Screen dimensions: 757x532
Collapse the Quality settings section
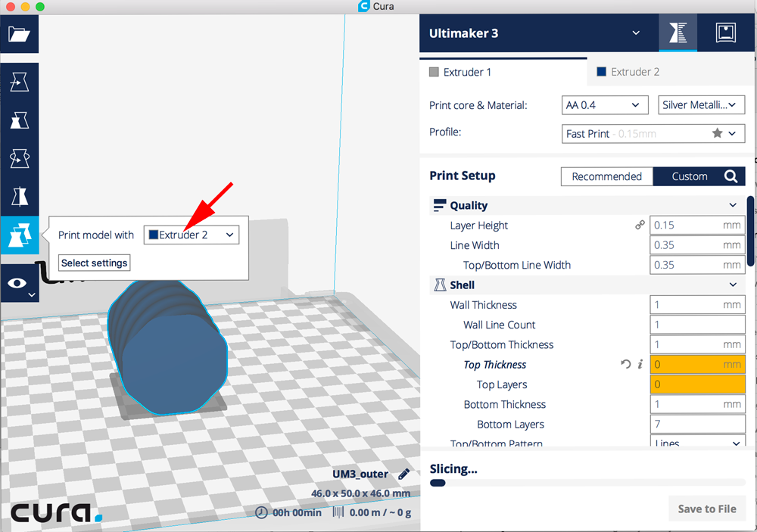click(x=732, y=205)
